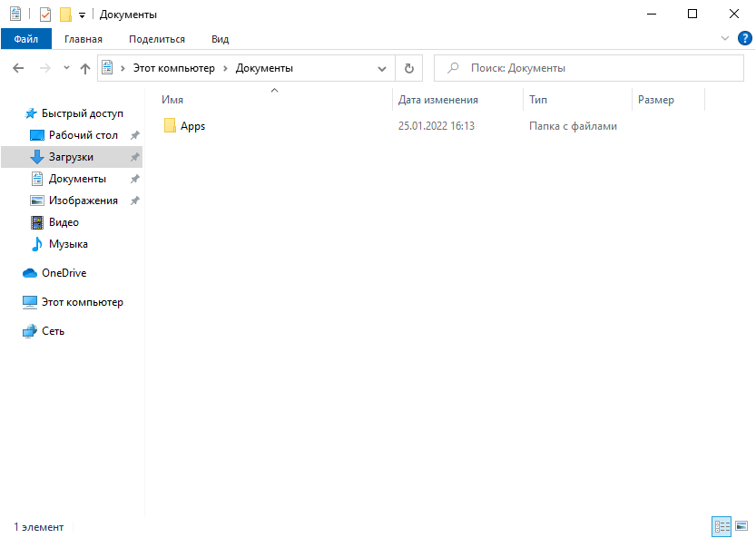Open the Поделиться ribbon tab
The width and height of the screenshot is (756, 538).
pyautogui.click(x=157, y=39)
